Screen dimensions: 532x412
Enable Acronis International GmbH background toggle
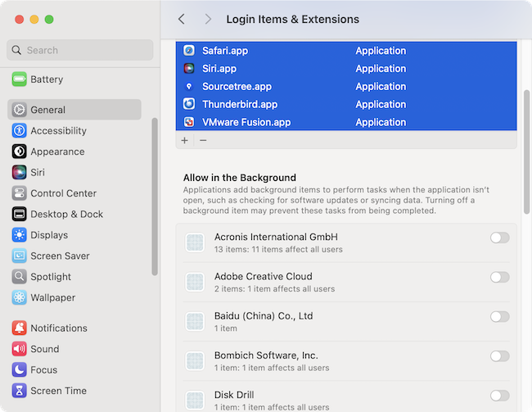(499, 238)
